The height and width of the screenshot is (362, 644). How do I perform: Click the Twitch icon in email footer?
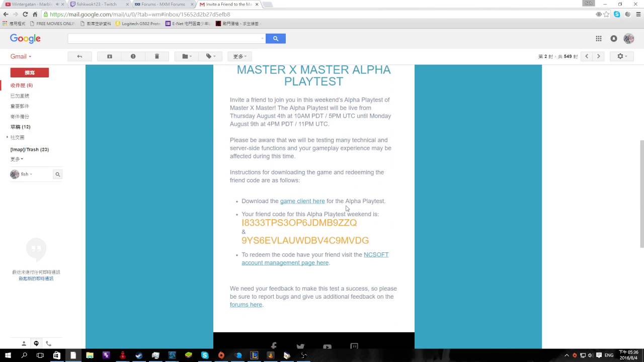coord(354,346)
